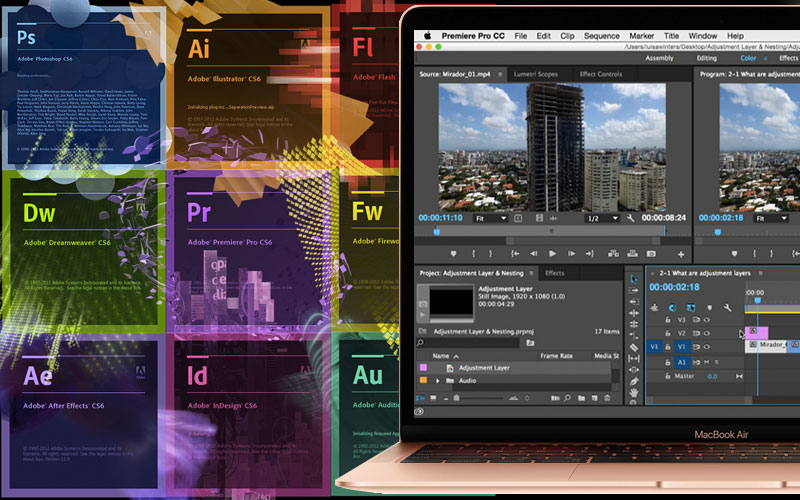Go to Out point in Source monitor
The image size is (800, 500).
coord(590,254)
